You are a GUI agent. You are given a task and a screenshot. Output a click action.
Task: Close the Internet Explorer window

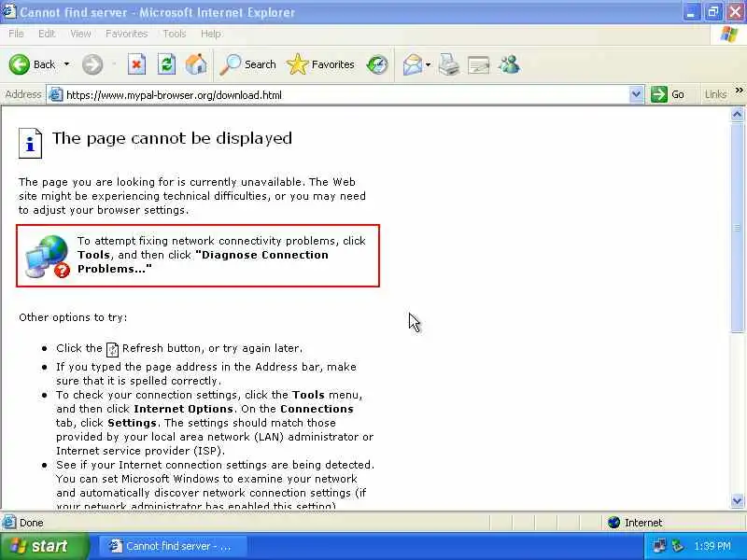[736, 12]
